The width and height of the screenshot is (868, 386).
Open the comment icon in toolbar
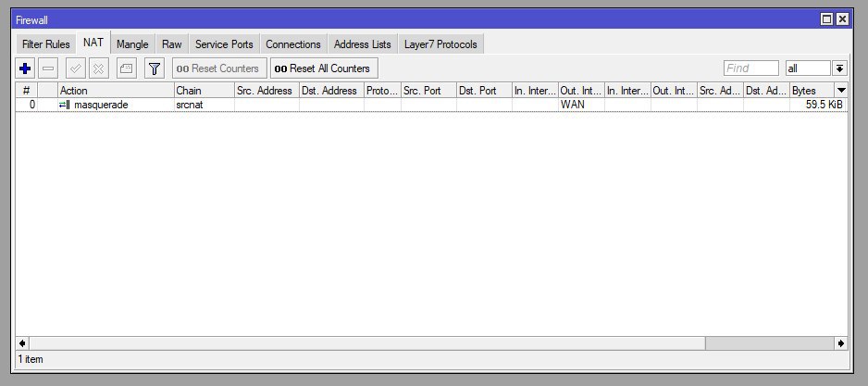tap(127, 68)
